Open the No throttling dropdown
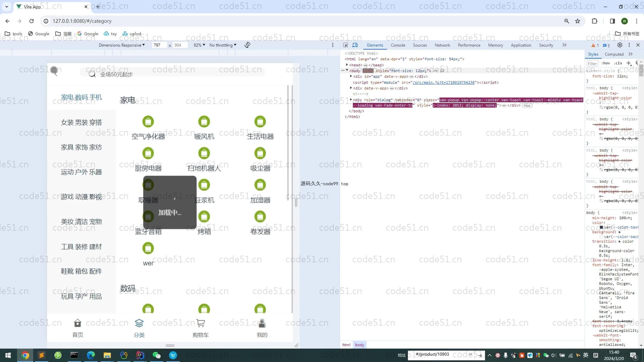 pos(223,45)
